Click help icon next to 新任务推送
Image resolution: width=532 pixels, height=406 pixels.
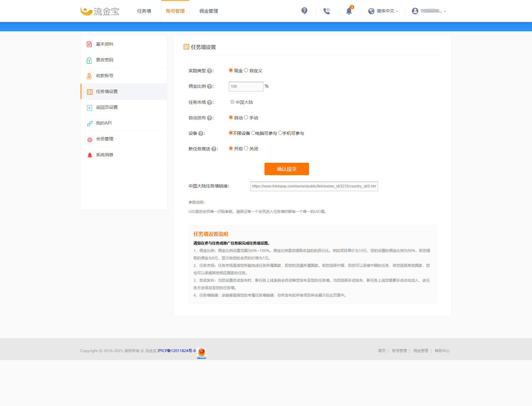(214, 149)
